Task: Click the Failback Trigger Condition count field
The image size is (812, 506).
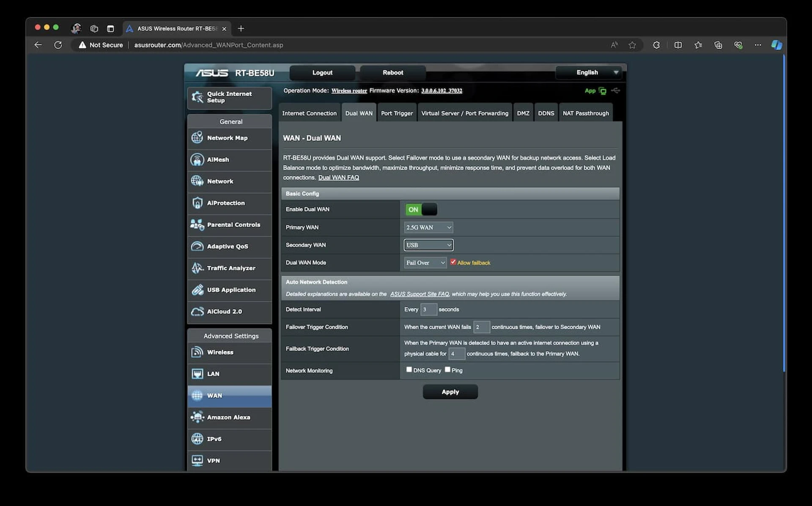Action: pos(456,354)
